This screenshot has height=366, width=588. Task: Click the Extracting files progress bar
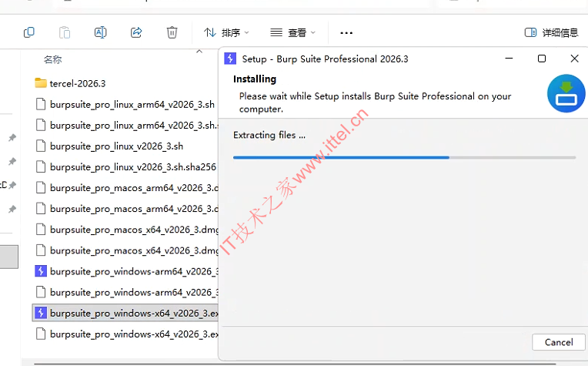pos(404,157)
